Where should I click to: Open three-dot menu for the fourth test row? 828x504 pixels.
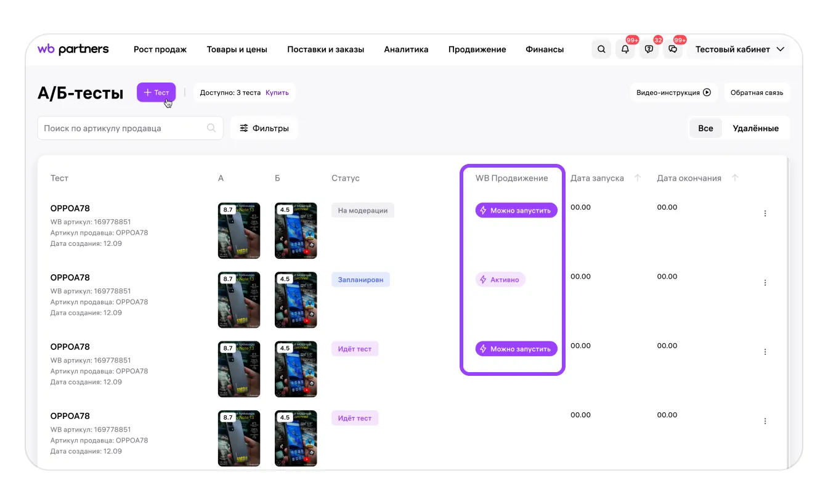pyautogui.click(x=765, y=421)
